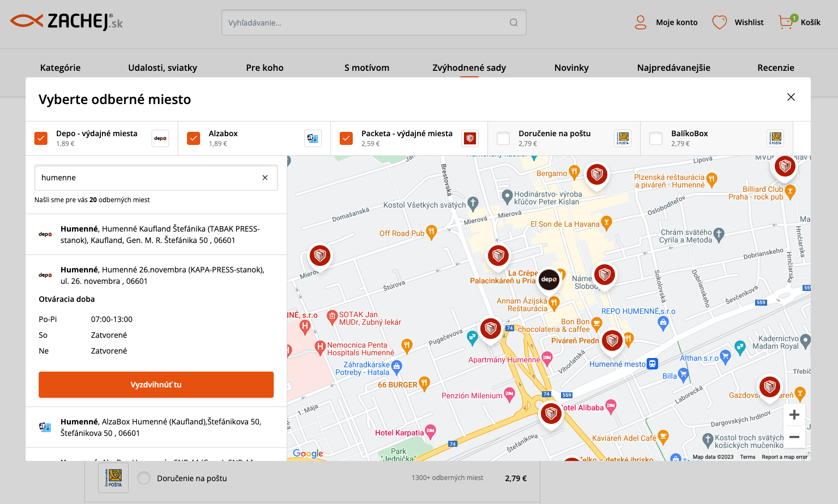Click the Off Road Pub pin
The height and width of the screenshot is (504, 838).
tap(431, 232)
